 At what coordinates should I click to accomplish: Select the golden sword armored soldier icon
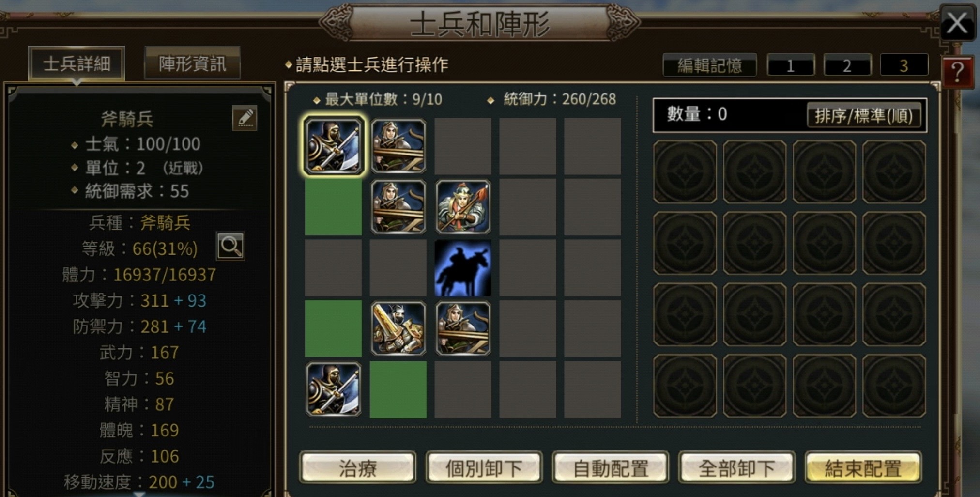point(398,328)
